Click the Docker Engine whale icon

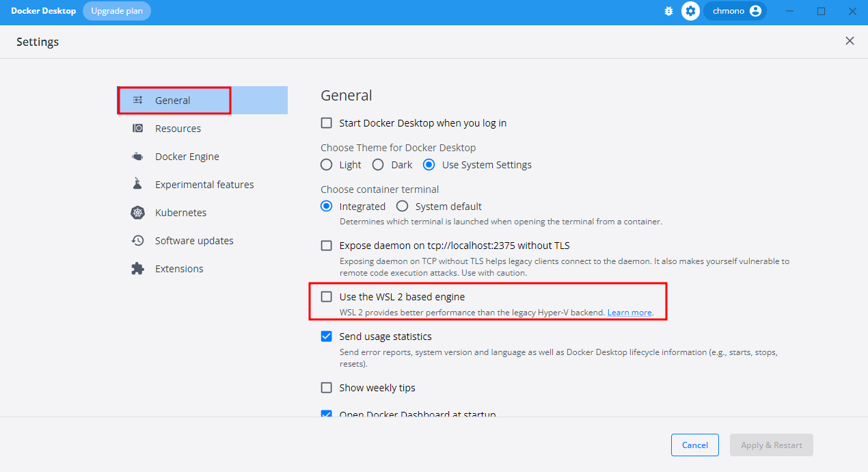(x=138, y=157)
